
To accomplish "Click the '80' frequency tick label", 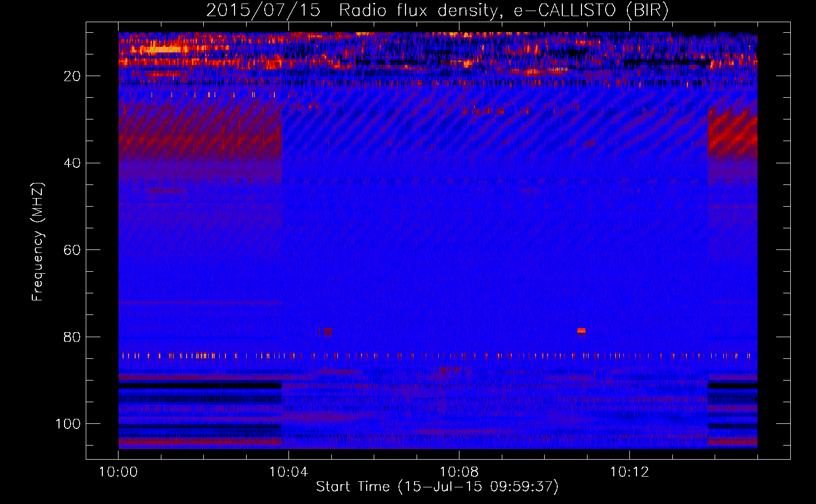I will (72, 337).
